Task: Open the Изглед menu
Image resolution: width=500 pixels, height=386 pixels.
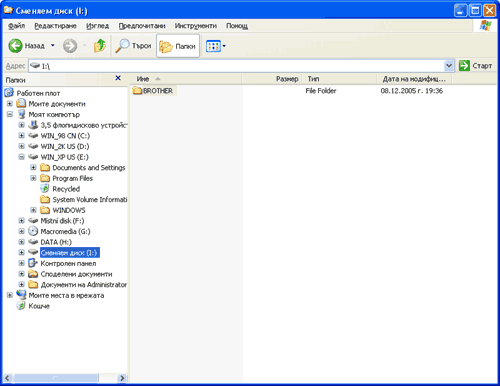Action: point(97,26)
